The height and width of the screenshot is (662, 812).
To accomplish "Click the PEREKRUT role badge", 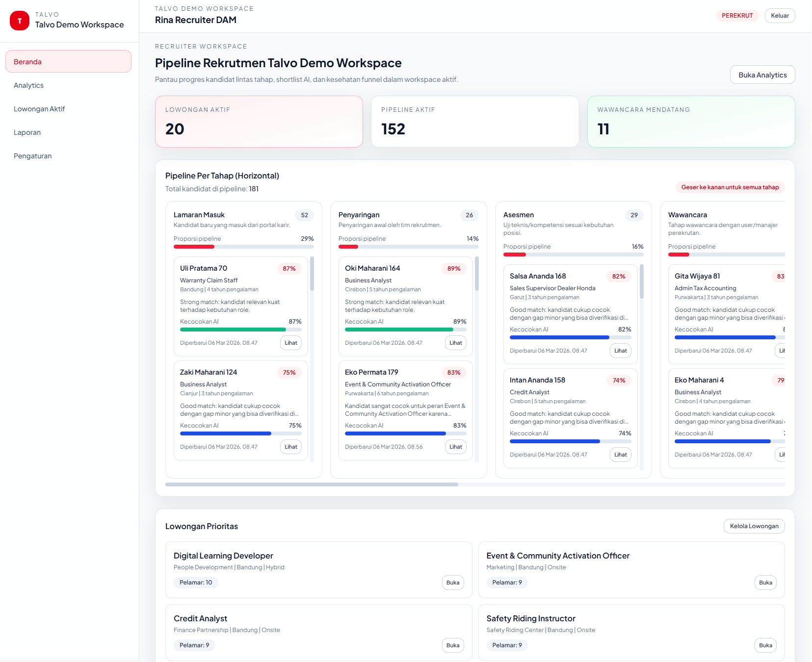I will tap(737, 15).
